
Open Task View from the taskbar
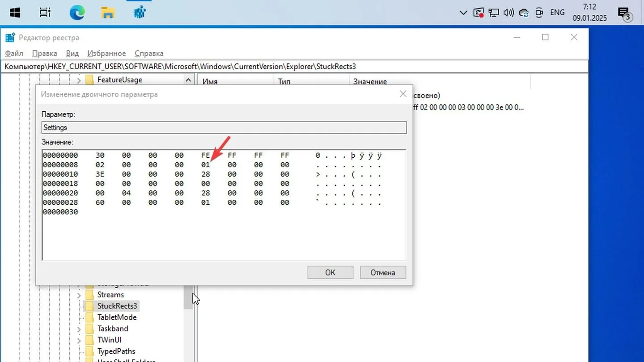click(x=45, y=13)
